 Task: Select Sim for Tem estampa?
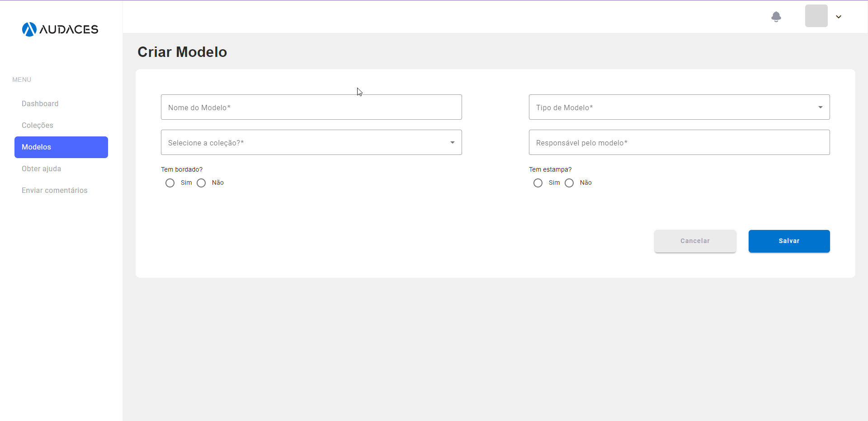538,183
